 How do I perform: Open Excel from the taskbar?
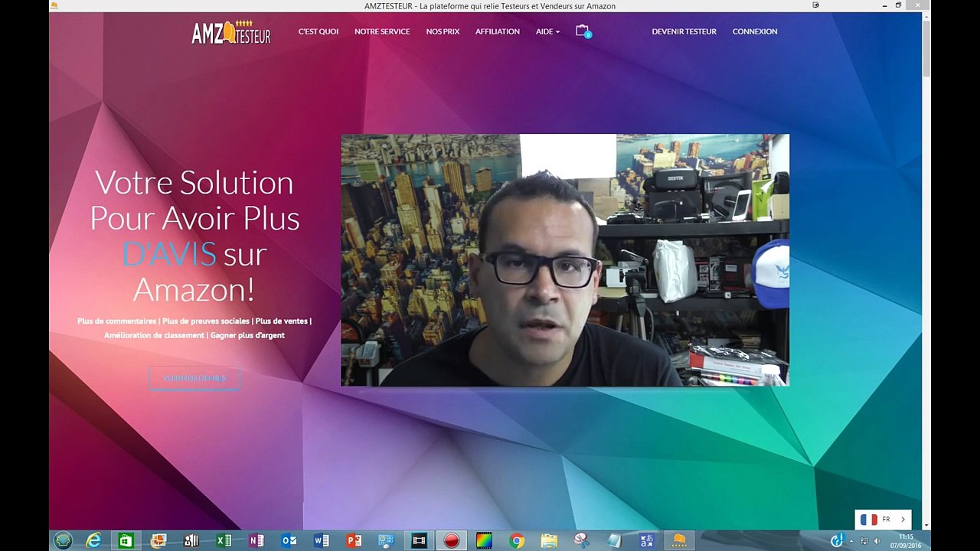224,541
